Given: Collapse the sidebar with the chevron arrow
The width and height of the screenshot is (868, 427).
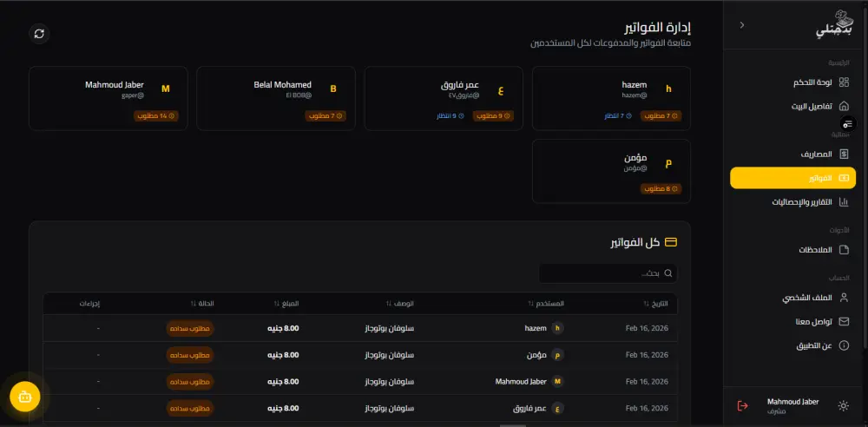Looking at the screenshot, I should click(x=742, y=25).
